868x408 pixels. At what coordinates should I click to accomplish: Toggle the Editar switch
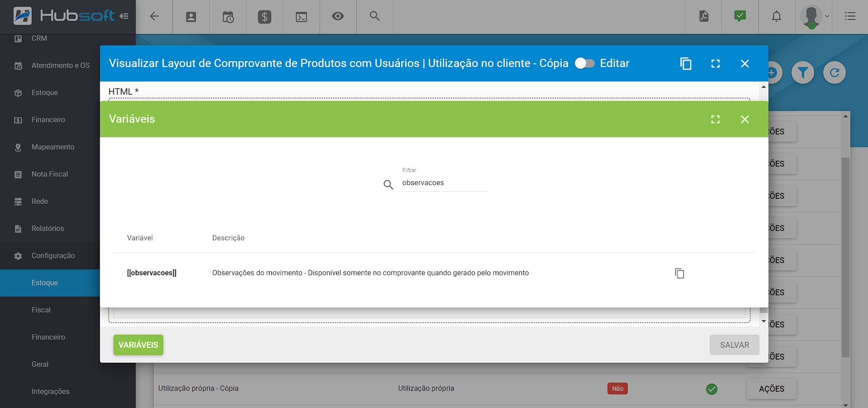(584, 63)
